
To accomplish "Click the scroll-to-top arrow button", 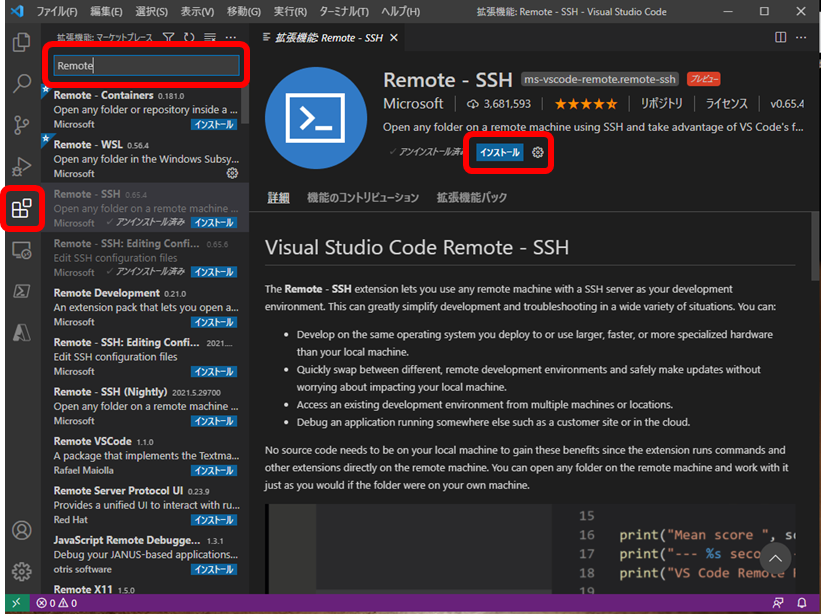I will click(775, 559).
